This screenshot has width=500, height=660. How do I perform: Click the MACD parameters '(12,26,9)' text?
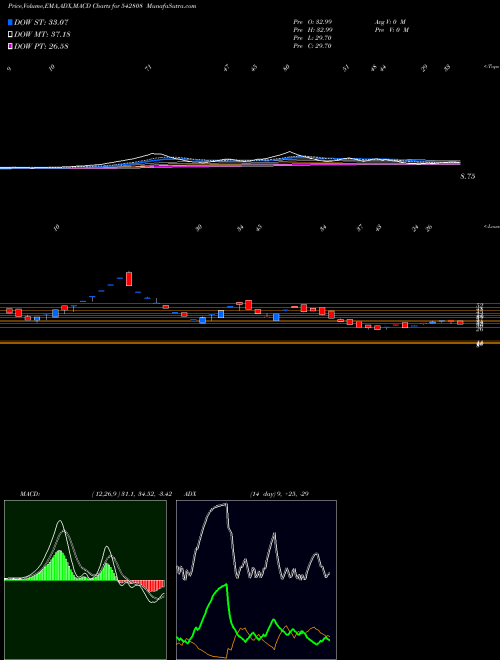(x=105, y=494)
